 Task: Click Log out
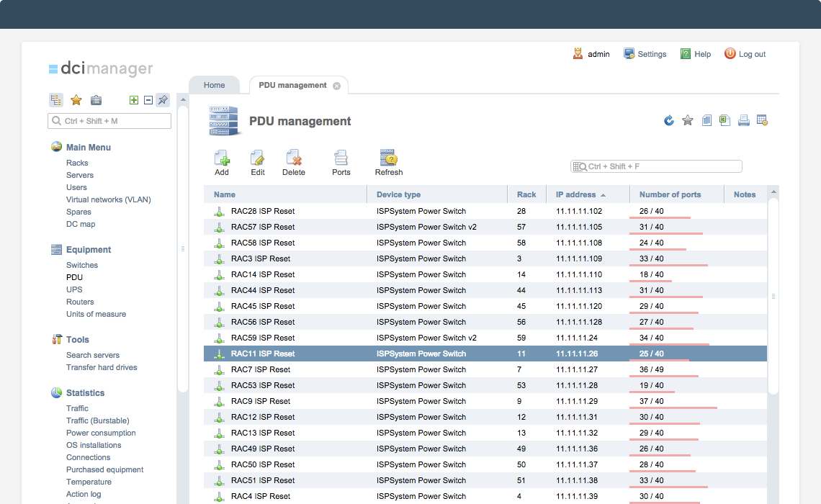point(745,54)
